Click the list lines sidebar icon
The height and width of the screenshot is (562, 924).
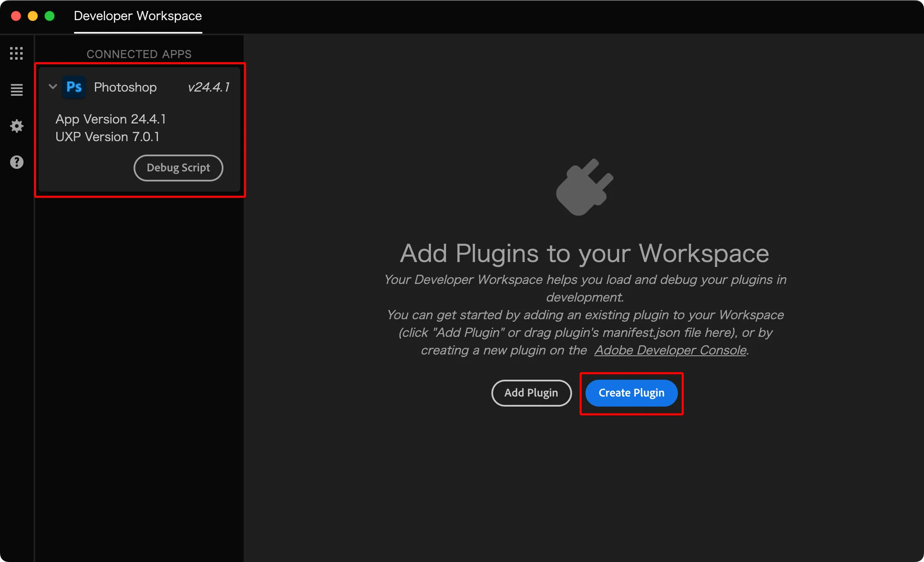(16, 89)
